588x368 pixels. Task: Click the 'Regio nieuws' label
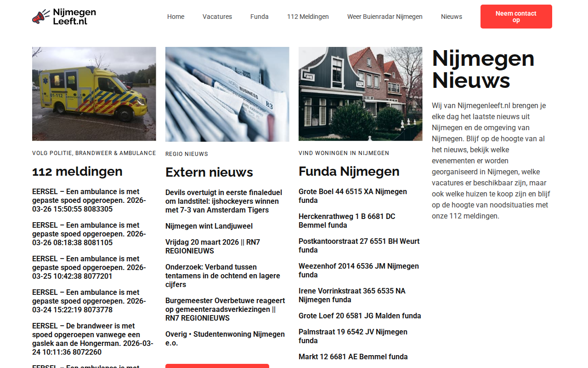[x=187, y=154]
